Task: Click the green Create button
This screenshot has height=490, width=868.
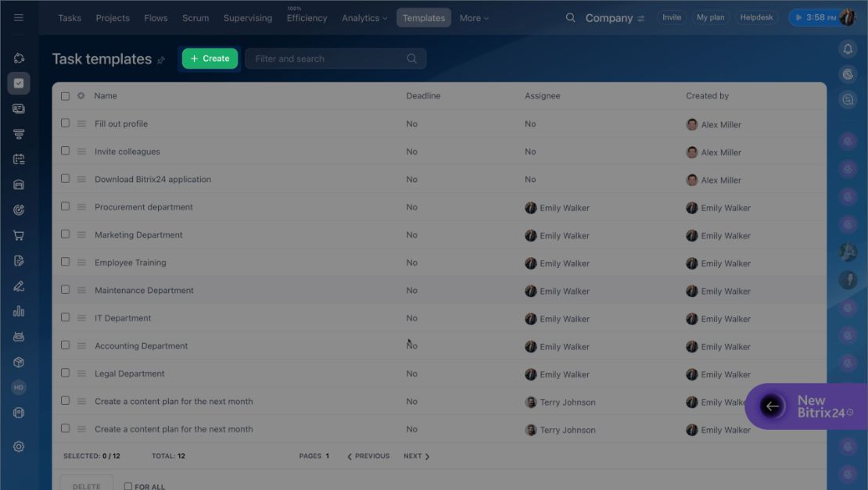Action: 210,59
